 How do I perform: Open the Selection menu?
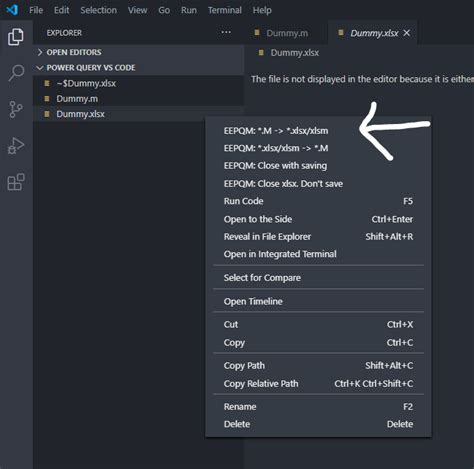click(x=98, y=10)
